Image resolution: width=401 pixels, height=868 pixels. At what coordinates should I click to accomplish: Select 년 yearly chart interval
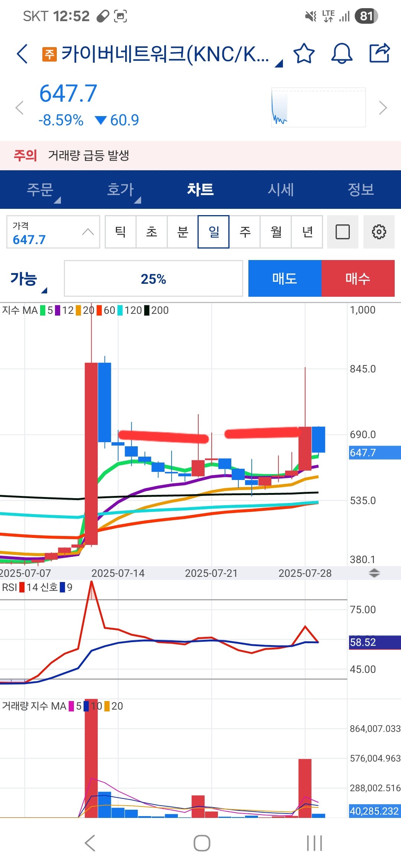click(x=307, y=232)
